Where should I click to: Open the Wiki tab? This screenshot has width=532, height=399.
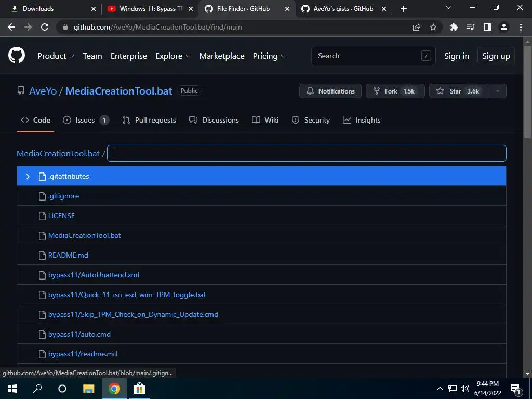tap(265, 120)
